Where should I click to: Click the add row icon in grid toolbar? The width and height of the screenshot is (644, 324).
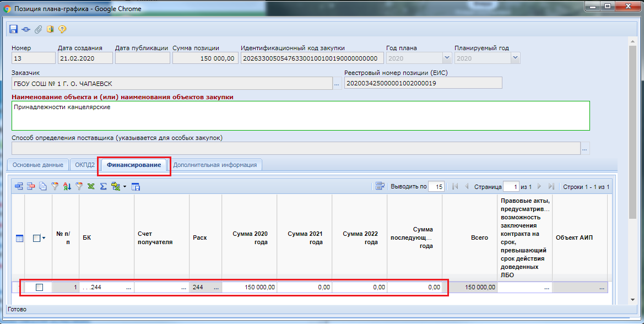pyautogui.click(x=19, y=186)
